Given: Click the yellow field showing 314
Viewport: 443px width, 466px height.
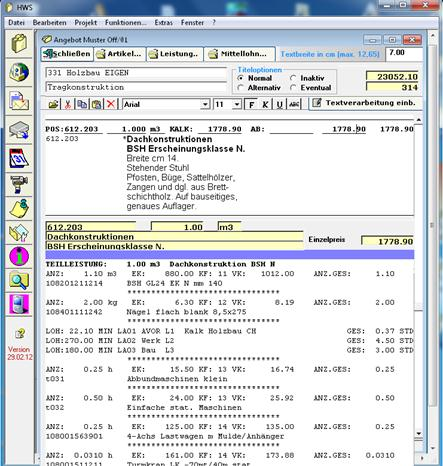Looking at the screenshot, I should point(392,87).
